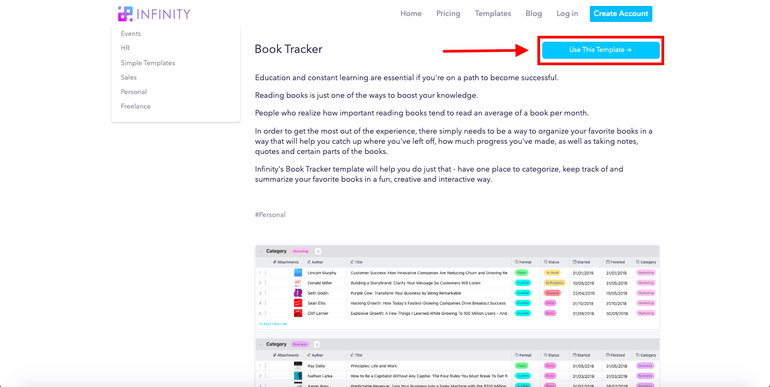Screen dimensions: 770x387
Task: Click the yellow Status tag in Donald Miller row
Action: [554, 283]
